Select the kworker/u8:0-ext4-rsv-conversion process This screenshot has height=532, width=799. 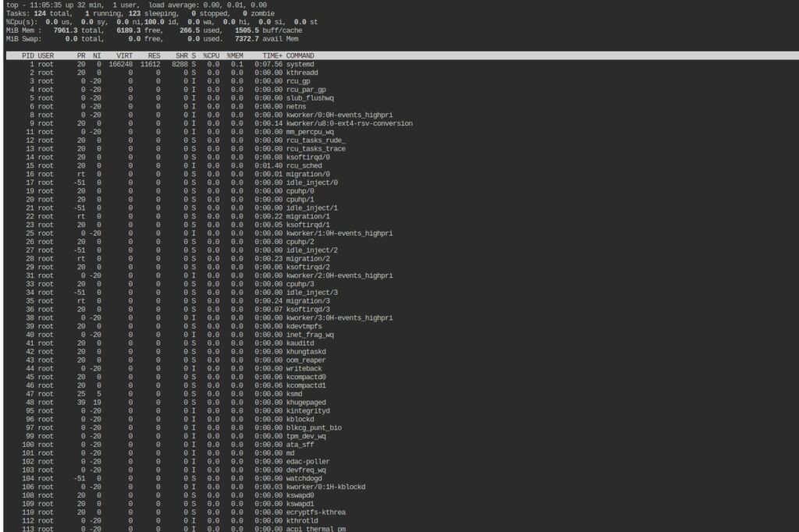(349, 123)
